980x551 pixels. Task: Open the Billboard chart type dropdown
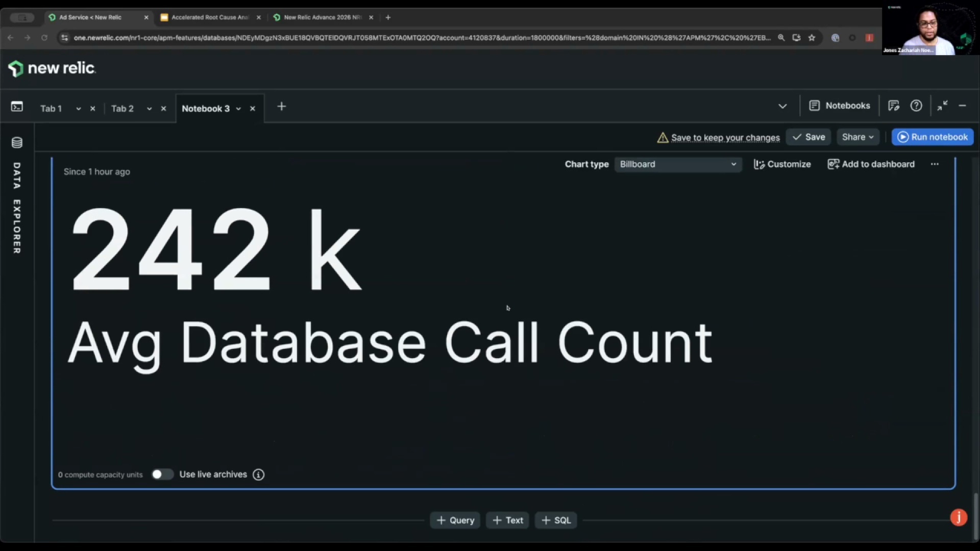678,164
